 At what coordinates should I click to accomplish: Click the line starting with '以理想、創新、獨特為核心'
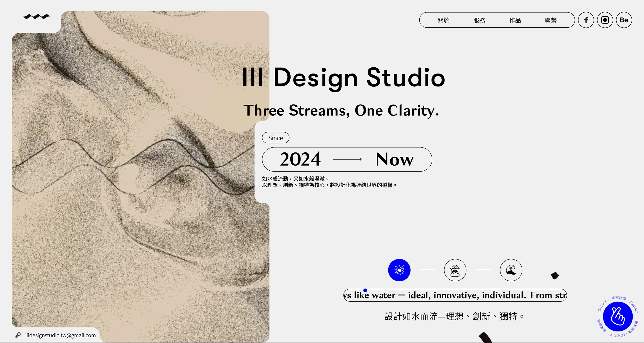tap(330, 185)
